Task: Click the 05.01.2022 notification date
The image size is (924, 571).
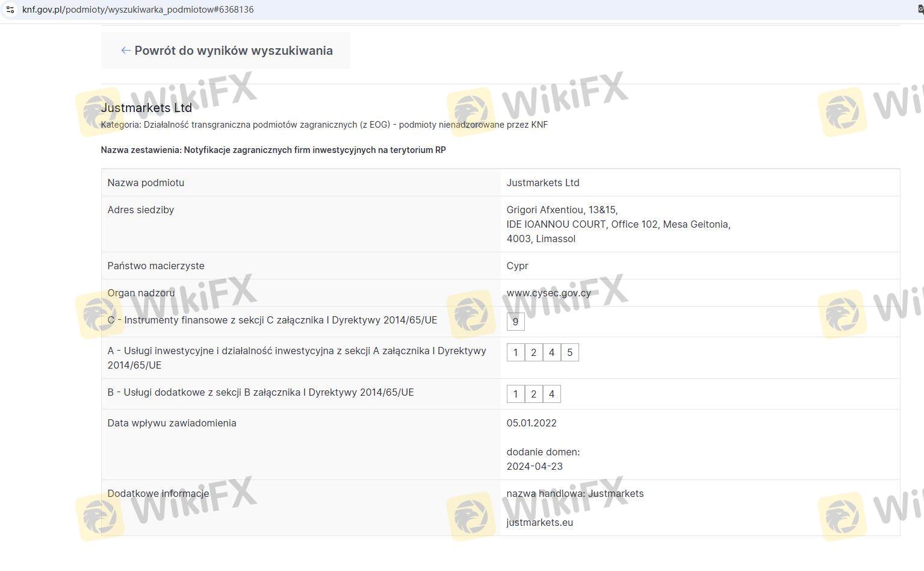Action: [531, 423]
